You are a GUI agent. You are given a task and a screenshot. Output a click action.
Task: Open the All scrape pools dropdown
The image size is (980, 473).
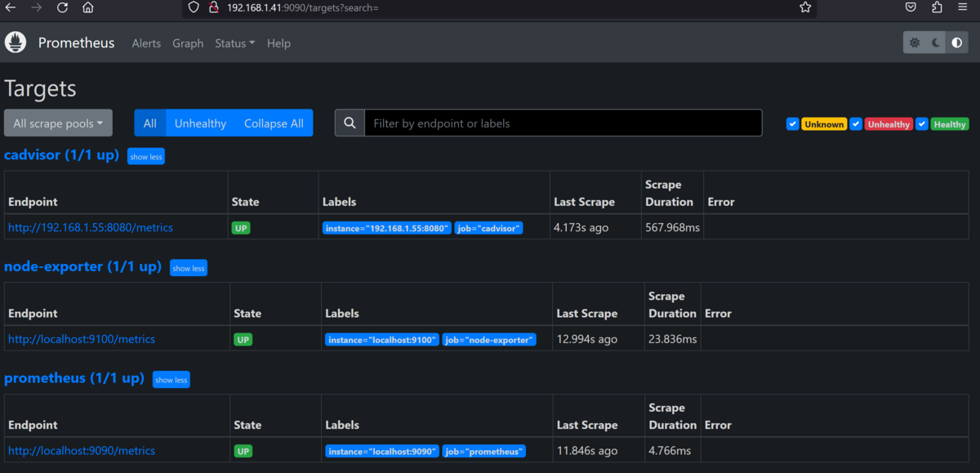(x=58, y=123)
